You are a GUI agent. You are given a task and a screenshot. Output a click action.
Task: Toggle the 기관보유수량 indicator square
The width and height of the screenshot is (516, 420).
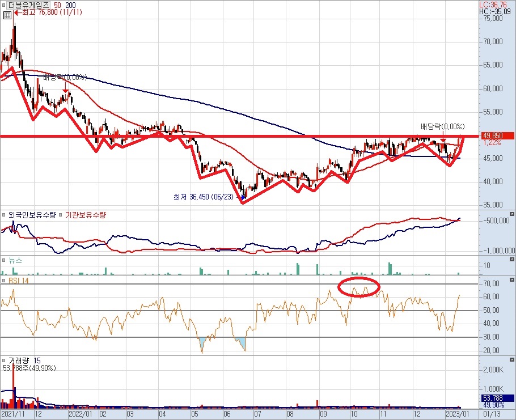tap(61, 215)
